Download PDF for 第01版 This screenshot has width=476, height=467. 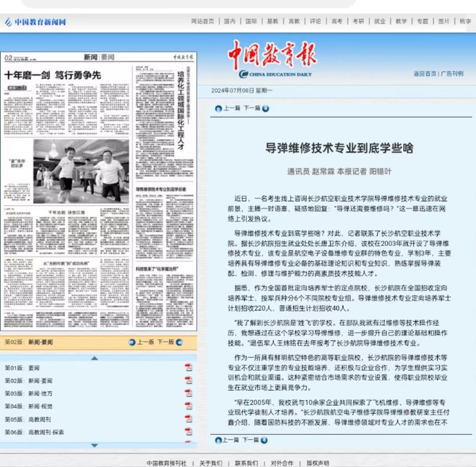(189, 367)
